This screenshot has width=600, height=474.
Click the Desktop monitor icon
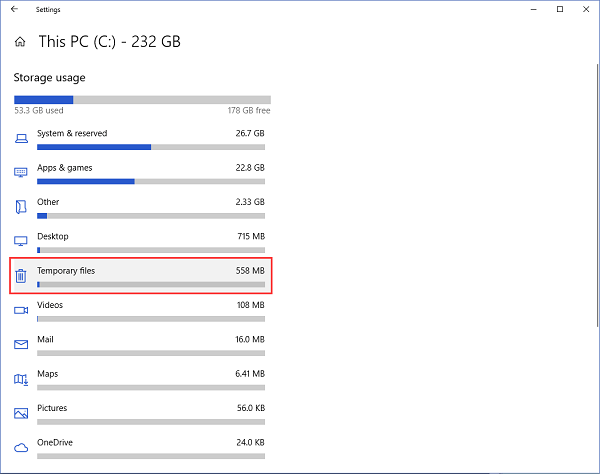21,241
